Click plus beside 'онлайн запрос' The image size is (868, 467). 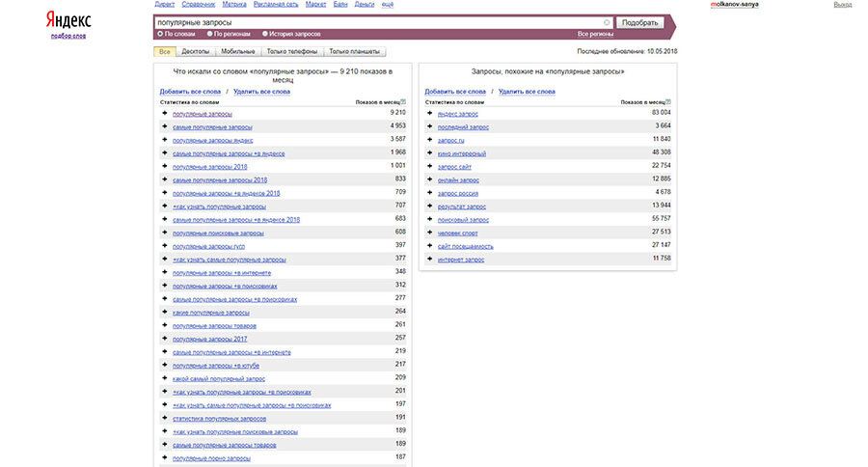(429, 179)
